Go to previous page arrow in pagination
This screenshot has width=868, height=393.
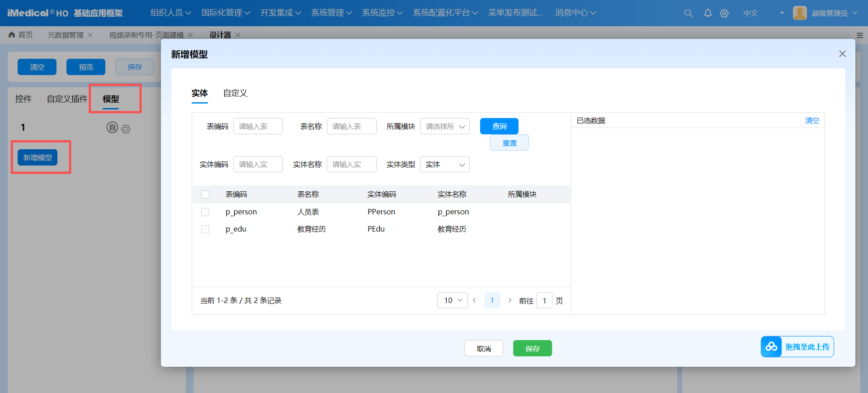tap(474, 300)
